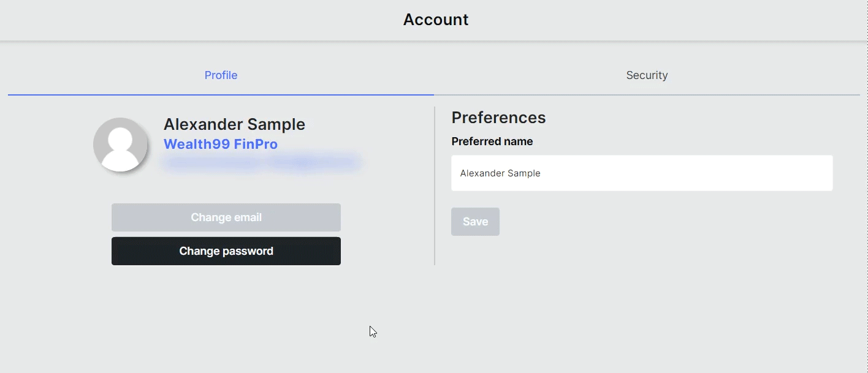Select the Profile tab

click(221, 75)
